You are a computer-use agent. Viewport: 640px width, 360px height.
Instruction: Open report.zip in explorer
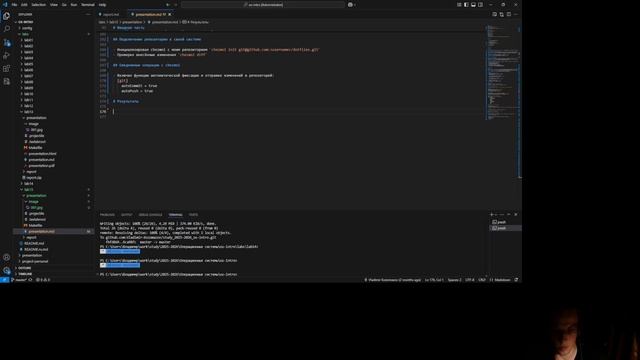53,178
